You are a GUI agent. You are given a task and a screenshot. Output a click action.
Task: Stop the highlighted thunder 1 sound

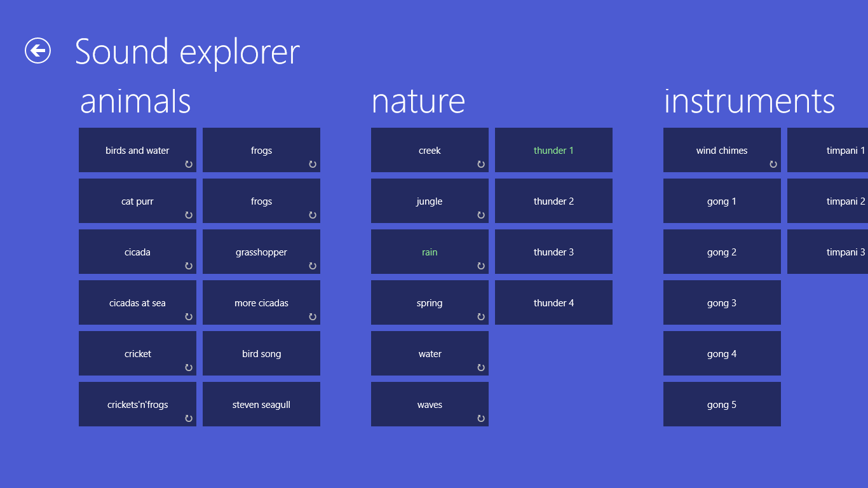pyautogui.click(x=553, y=150)
